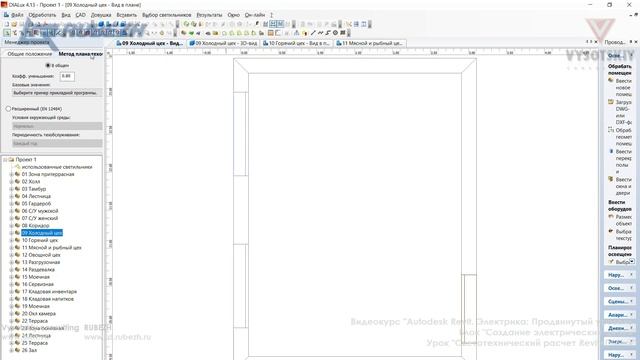Select 13 Разгрузочная in project tree
This screenshot has width=640, height=360.
point(41,262)
